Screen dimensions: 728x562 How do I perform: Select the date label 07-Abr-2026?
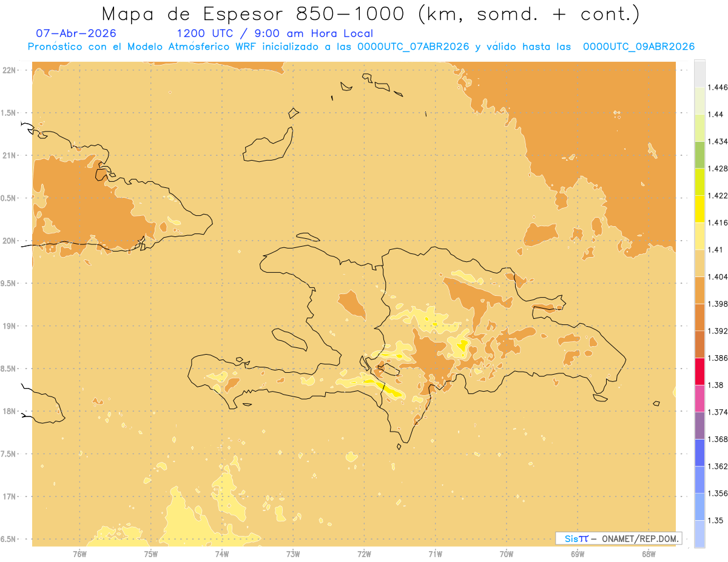pyautogui.click(x=76, y=33)
